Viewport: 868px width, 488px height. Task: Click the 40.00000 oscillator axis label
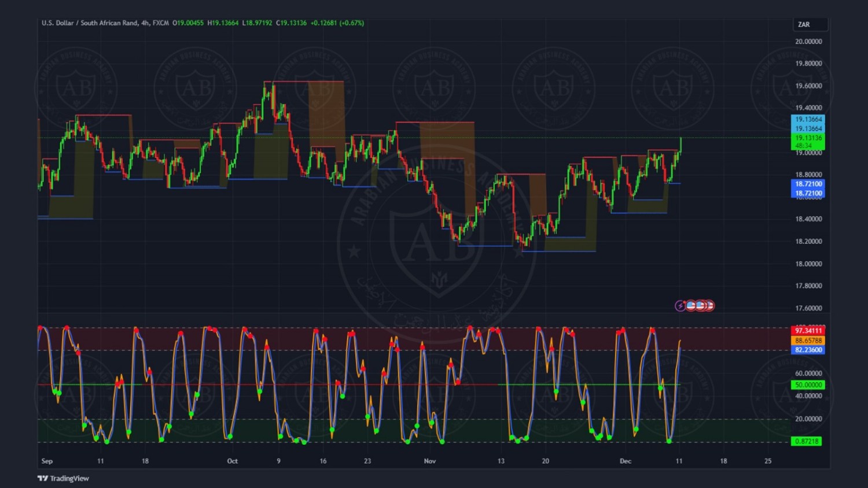tap(808, 396)
